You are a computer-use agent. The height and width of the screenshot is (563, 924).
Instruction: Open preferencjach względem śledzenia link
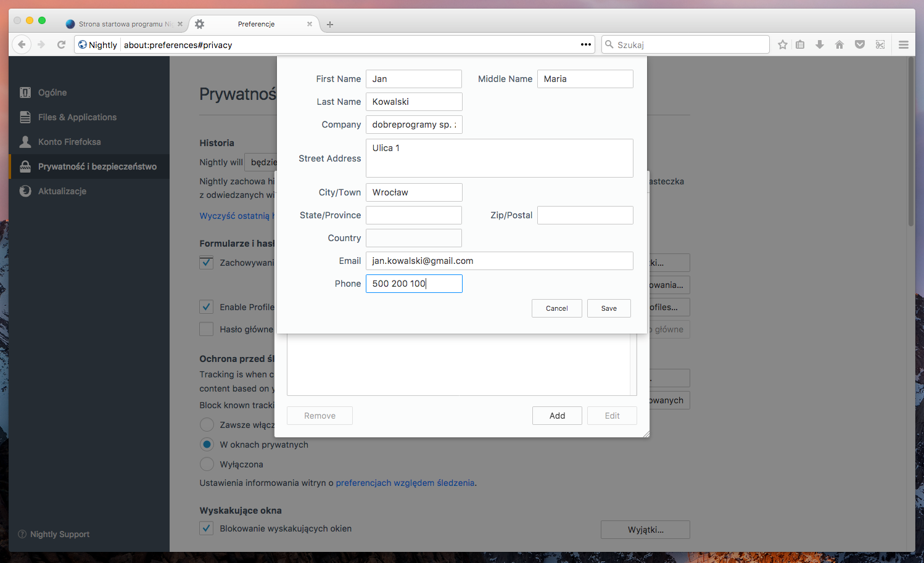[x=405, y=483]
